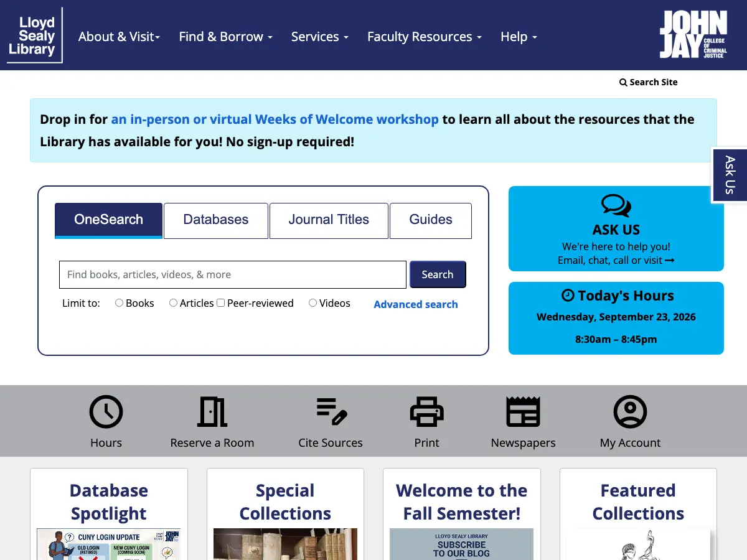
Task: Open the Database Spotlight thumbnail image
Action: pyautogui.click(x=109, y=544)
